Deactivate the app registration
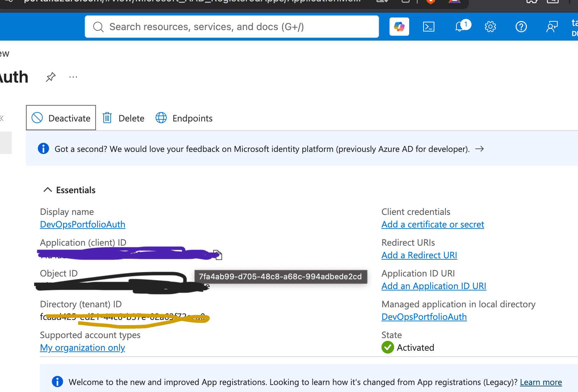This screenshot has height=392, width=578. point(61,118)
